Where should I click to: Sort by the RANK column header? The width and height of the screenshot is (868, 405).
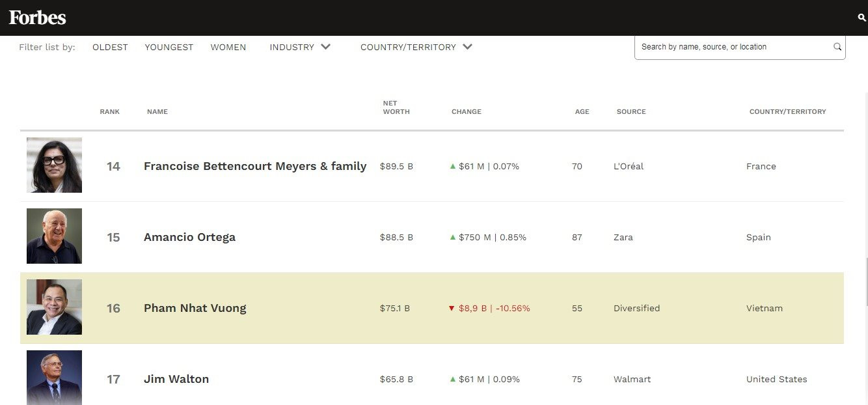coord(109,112)
